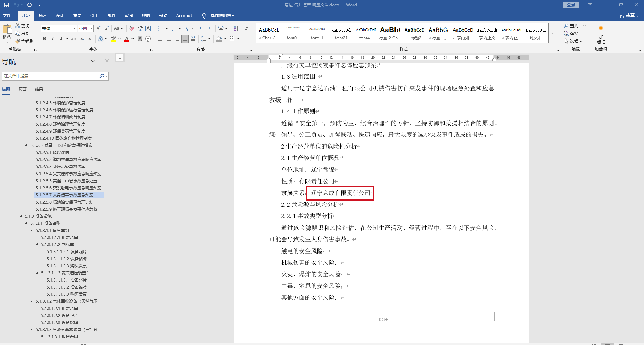Open the font dialog launcher in 字体 group
Image resolution: width=644 pixels, height=345 pixels.
(x=152, y=50)
